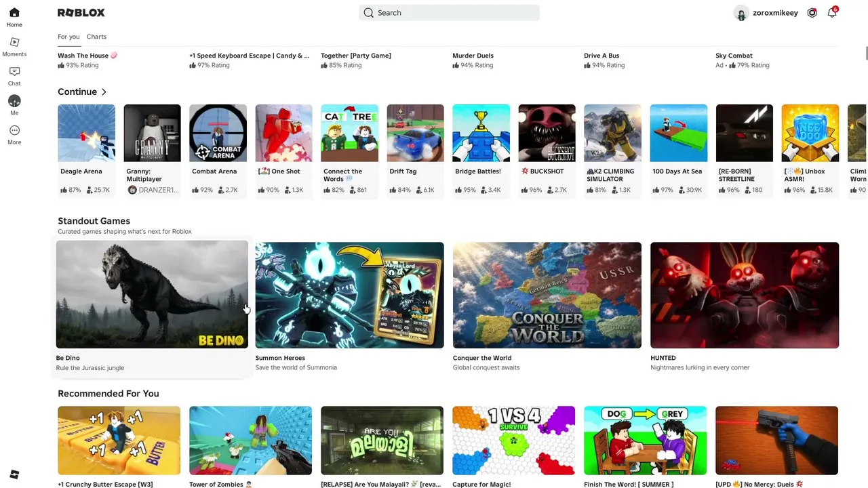Viewport: 868px width, 488px height.
Task: Open the notifications bell
Action: click(x=832, y=13)
